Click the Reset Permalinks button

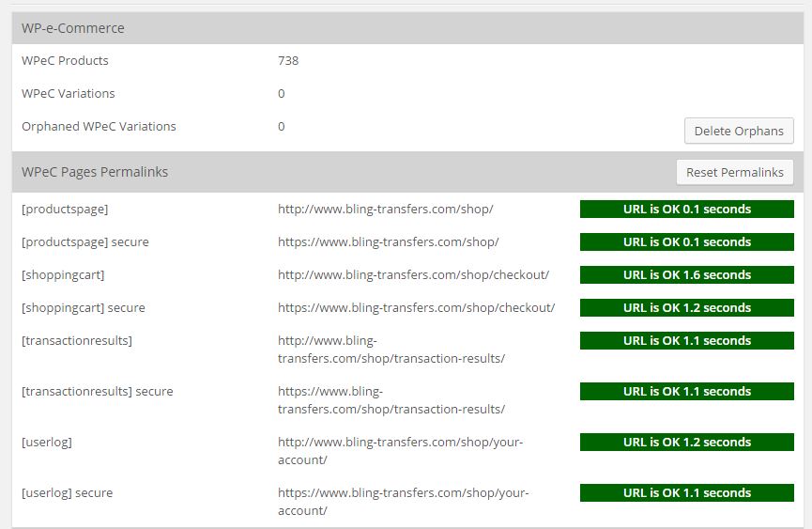click(735, 172)
